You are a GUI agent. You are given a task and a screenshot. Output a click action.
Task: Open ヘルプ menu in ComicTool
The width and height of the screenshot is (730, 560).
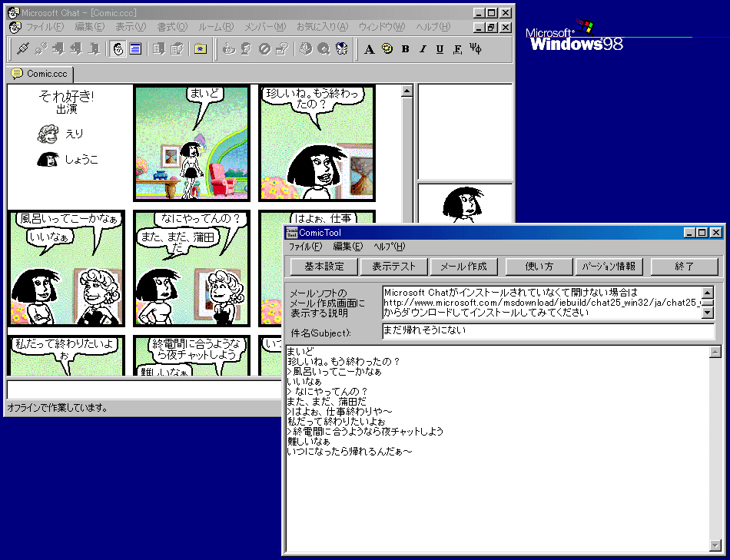coord(390,247)
